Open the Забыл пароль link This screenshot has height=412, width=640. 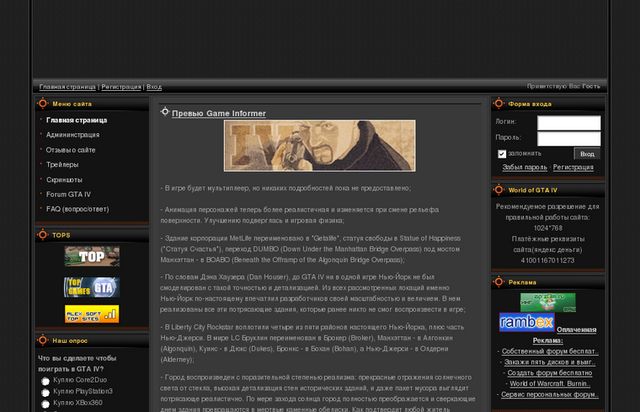tap(524, 167)
